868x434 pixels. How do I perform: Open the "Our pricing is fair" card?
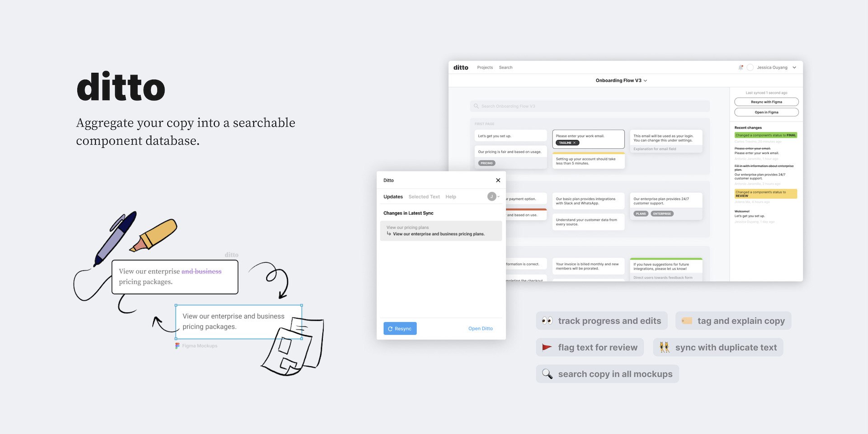point(510,157)
